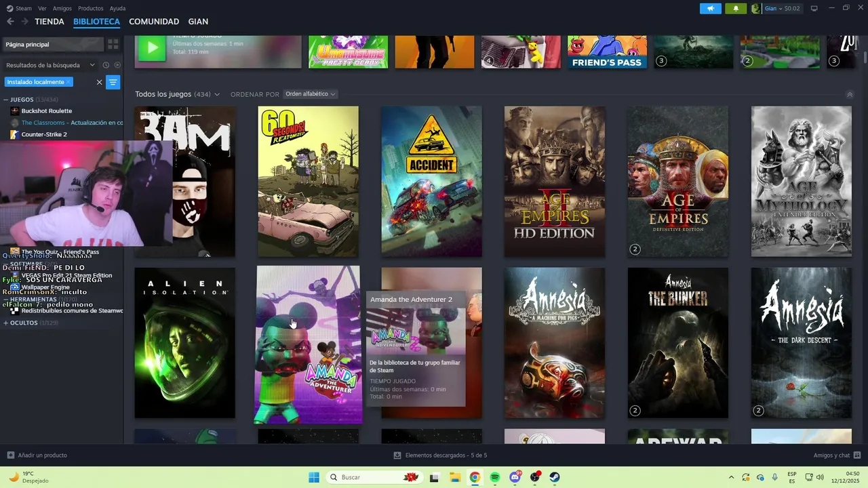868x488 pixels.
Task: Click the plus icon for Añadir un producto
Action: tap(10, 455)
